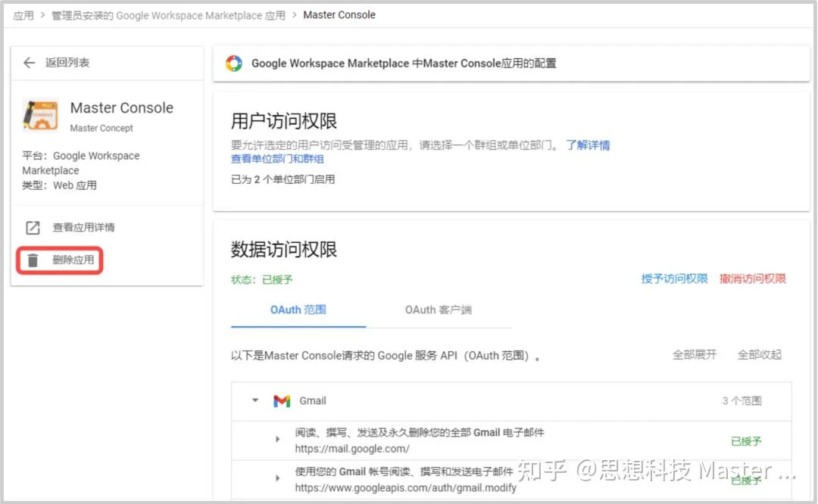Click the 删除应用 button text
Image resolution: width=818 pixels, height=504 pixels.
73,260
